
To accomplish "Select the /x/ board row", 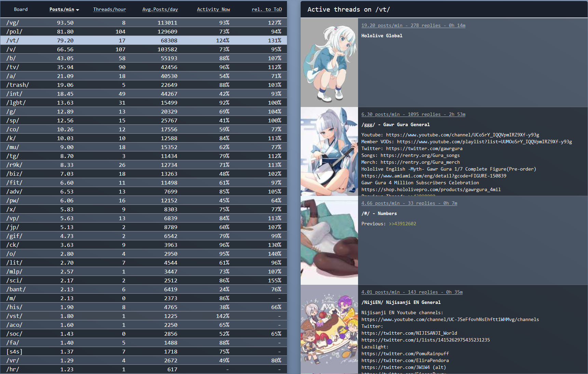I will 143,209.
